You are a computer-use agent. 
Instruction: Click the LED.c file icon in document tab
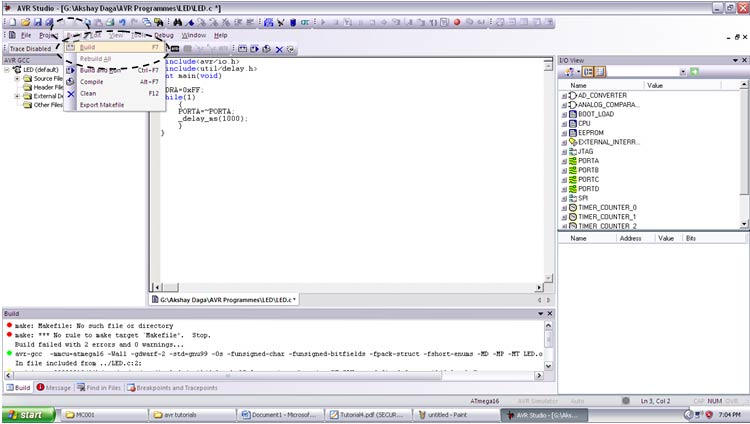pyautogui.click(x=155, y=300)
